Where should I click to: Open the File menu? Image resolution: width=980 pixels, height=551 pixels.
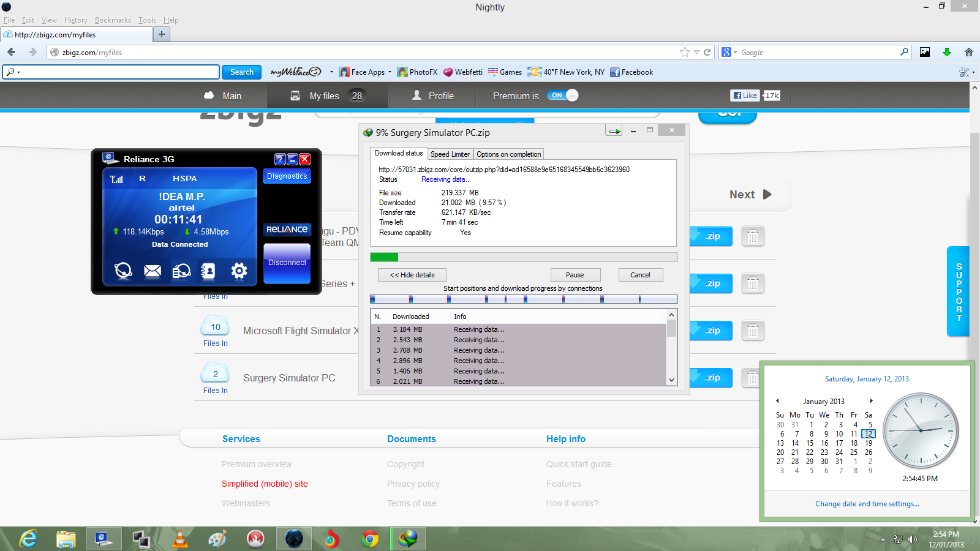(x=9, y=20)
